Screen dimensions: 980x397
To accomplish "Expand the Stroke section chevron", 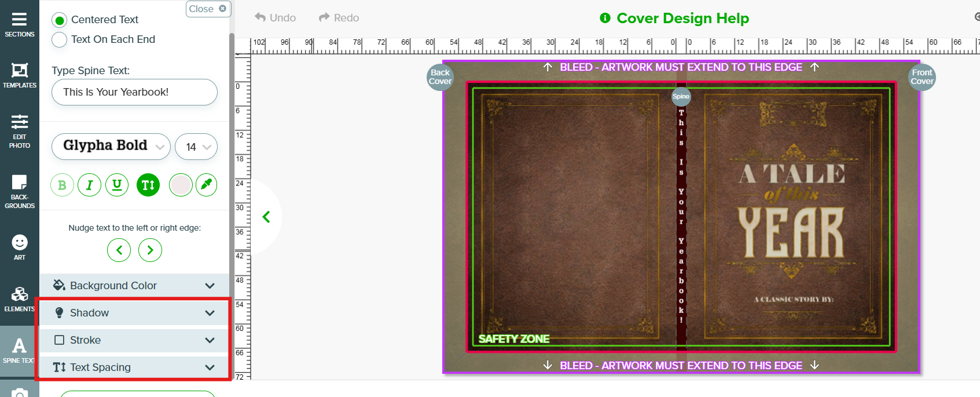I will pos(210,340).
